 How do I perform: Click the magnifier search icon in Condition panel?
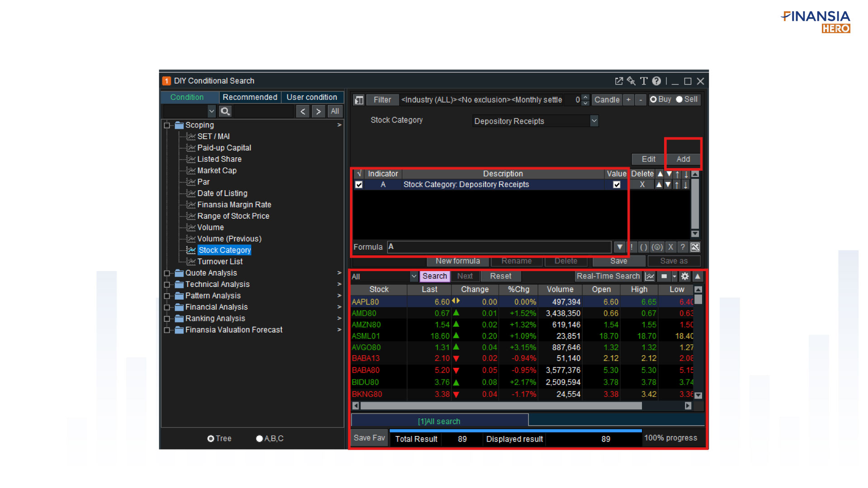coord(225,111)
